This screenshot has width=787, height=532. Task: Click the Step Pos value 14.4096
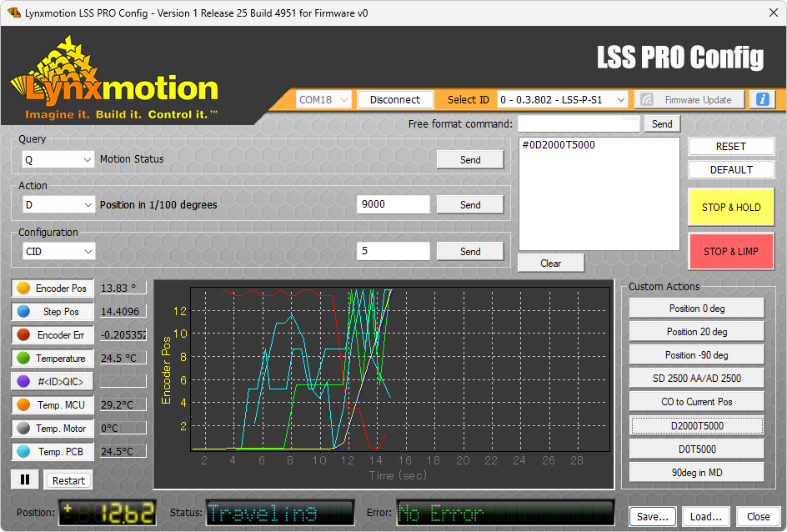click(123, 312)
